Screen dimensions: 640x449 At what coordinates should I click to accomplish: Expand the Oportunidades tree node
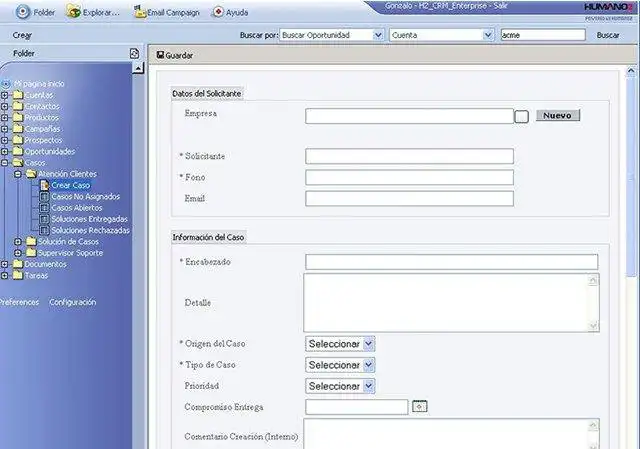[x=4, y=151]
